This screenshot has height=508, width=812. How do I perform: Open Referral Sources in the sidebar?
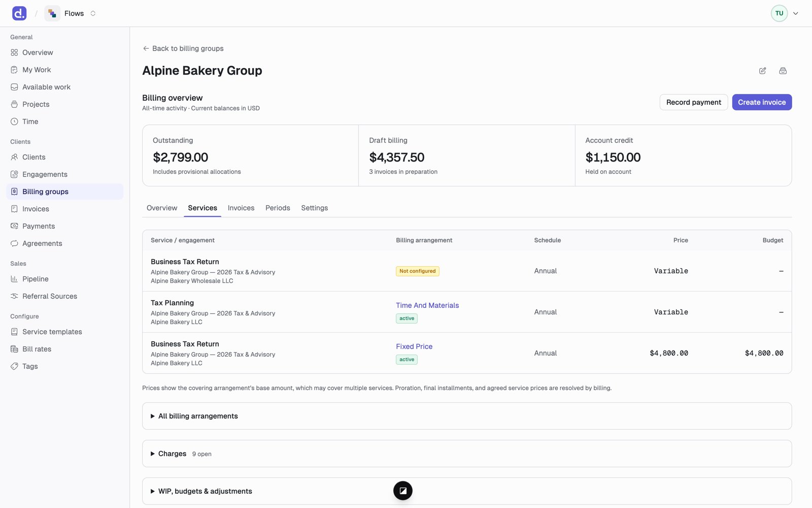pyautogui.click(x=64, y=296)
